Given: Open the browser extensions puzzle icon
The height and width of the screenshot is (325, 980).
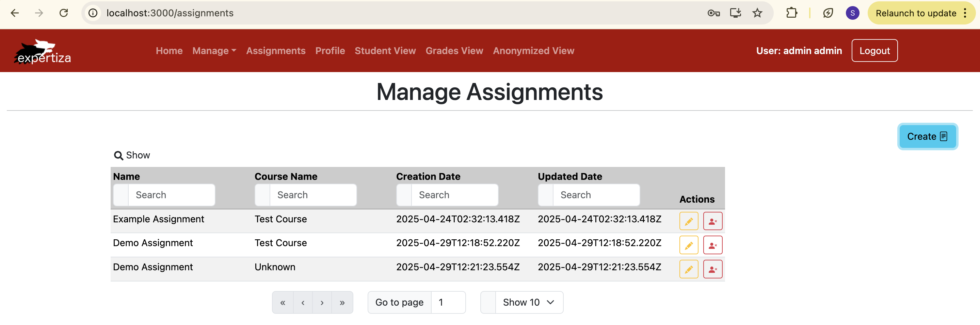Looking at the screenshot, I should tap(792, 13).
